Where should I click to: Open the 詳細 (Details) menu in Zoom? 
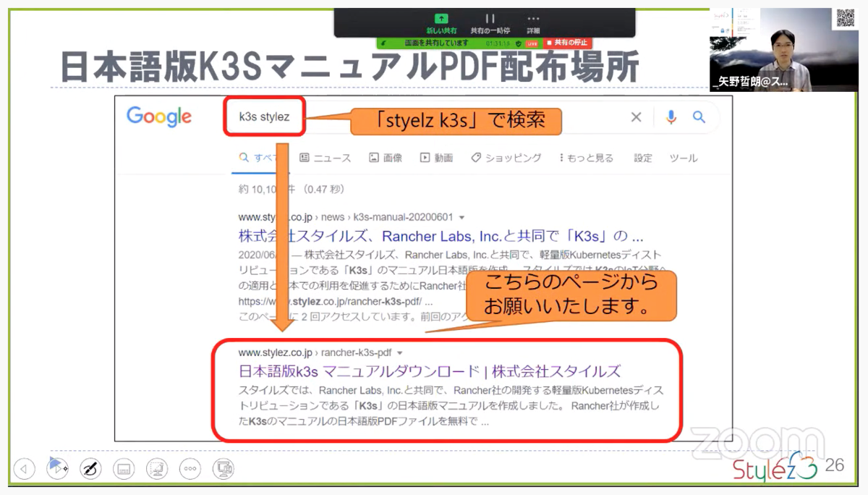click(x=533, y=22)
